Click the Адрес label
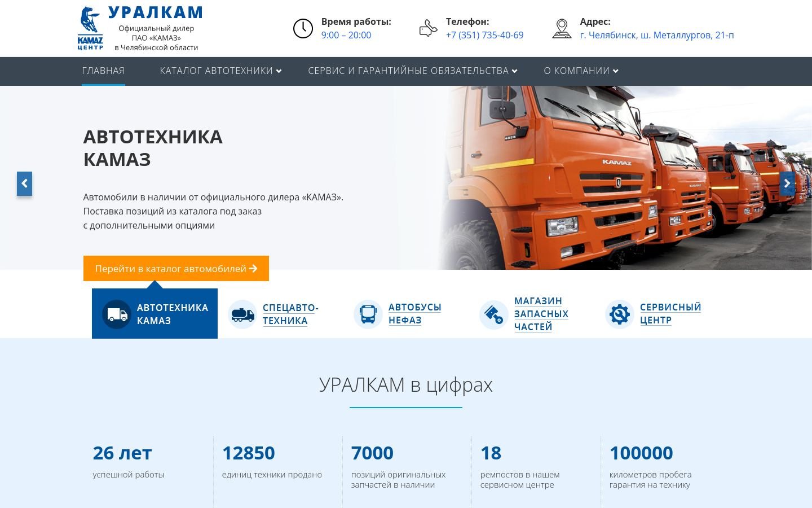This screenshot has height=508, width=812. (x=595, y=21)
